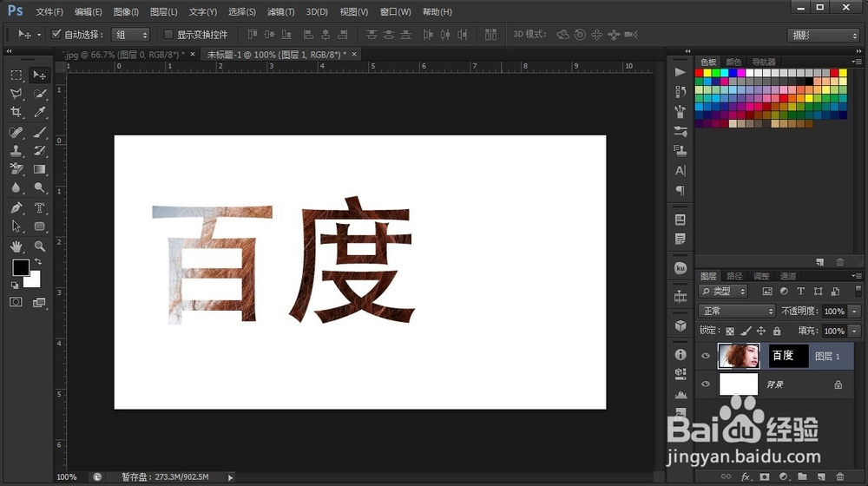868x486 pixels.
Task: Switch to the 通道 tab
Action: [788, 276]
